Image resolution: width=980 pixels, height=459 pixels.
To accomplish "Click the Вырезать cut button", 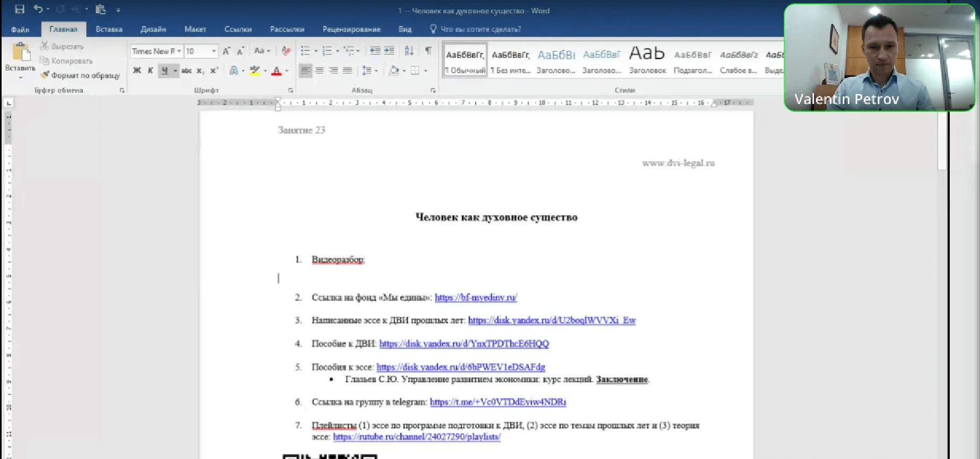I will 62,46.
